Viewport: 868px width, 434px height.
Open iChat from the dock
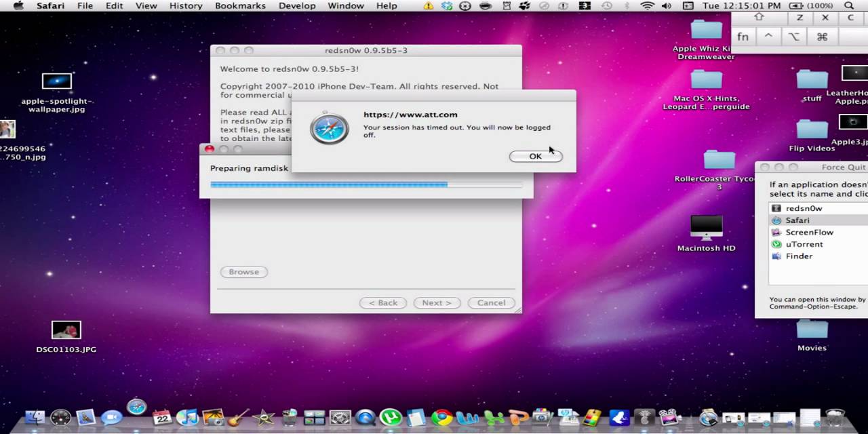click(x=111, y=418)
